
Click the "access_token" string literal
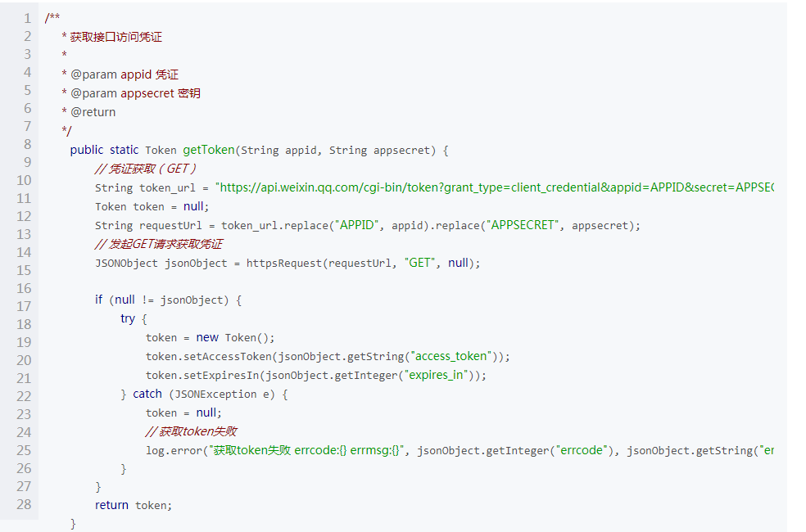451,356
